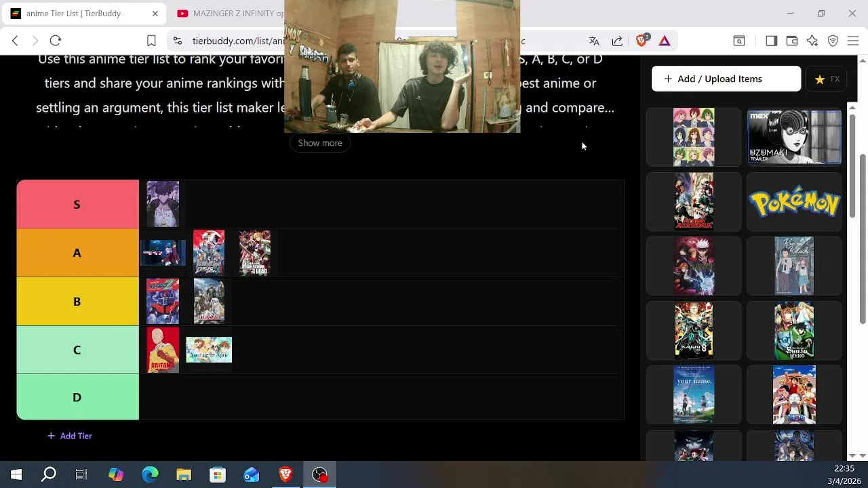
Task: Open the translate page icon
Action: point(594,41)
